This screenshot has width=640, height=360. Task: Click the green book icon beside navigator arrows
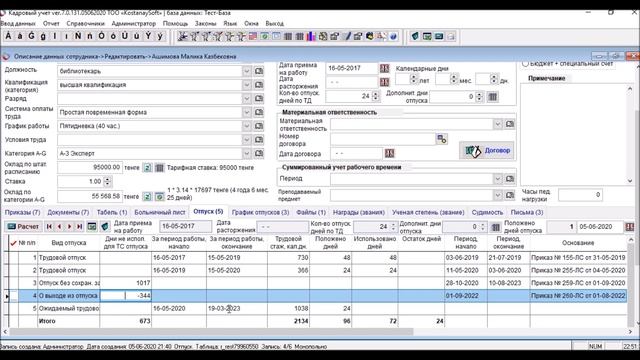coord(105,227)
